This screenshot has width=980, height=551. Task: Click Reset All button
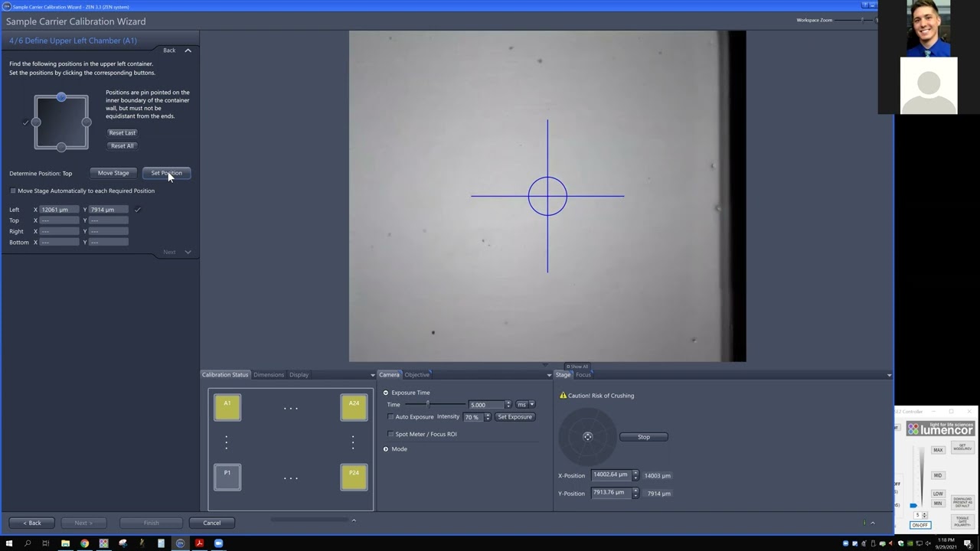click(122, 145)
